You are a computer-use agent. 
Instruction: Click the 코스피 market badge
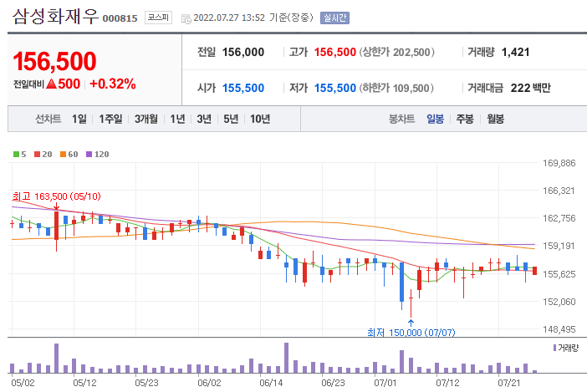pyautogui.click(x=158, y=18)
